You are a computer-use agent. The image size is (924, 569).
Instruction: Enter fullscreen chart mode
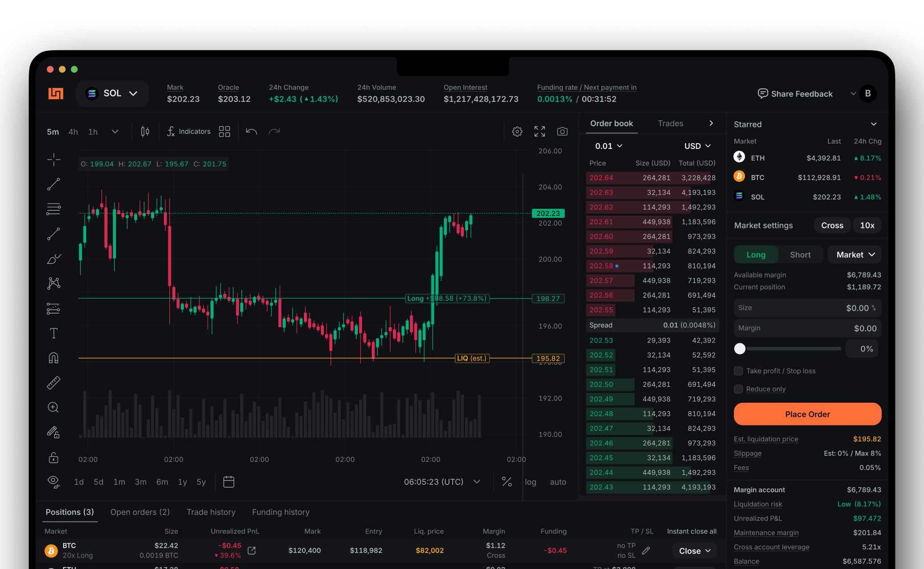(539, 132)
